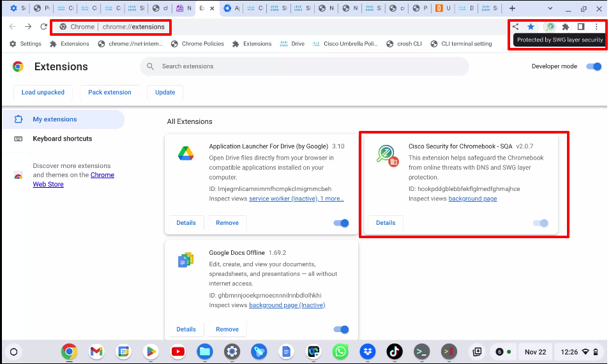Switch to the purple-icon tab labeled N
This screenshot has height=364, width=611.
(184, 8)
